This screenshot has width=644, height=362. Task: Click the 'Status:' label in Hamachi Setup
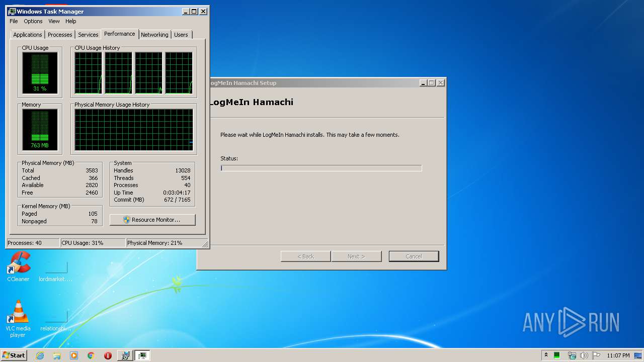click(x=229, y=158)
